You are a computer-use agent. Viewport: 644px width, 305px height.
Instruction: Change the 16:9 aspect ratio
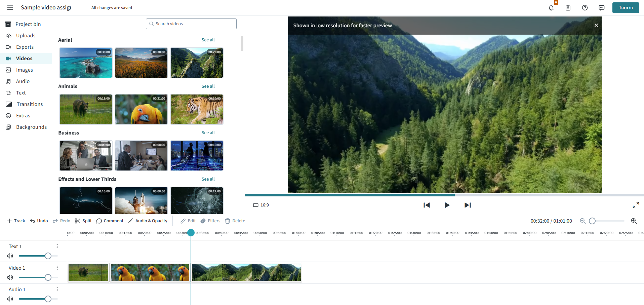tap(261, 205)
